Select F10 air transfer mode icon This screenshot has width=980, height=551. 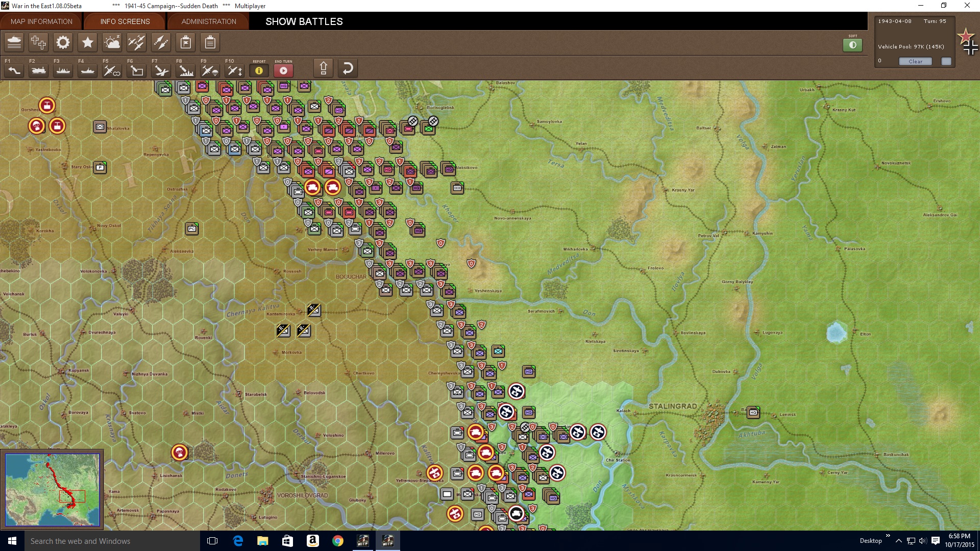click(x=235, y=70)
